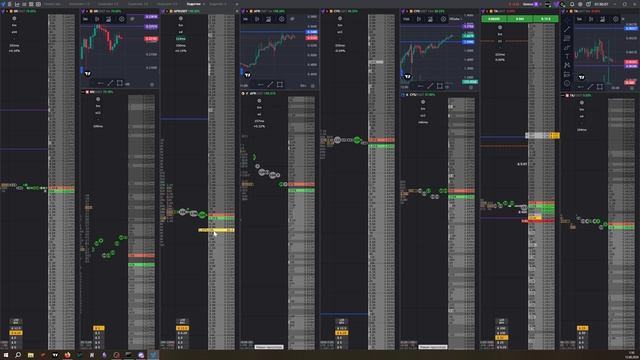The height and width of the screenshot is (360, 640).
Task: Click the red price label on leftmost chart
Action: click(151, 39)
